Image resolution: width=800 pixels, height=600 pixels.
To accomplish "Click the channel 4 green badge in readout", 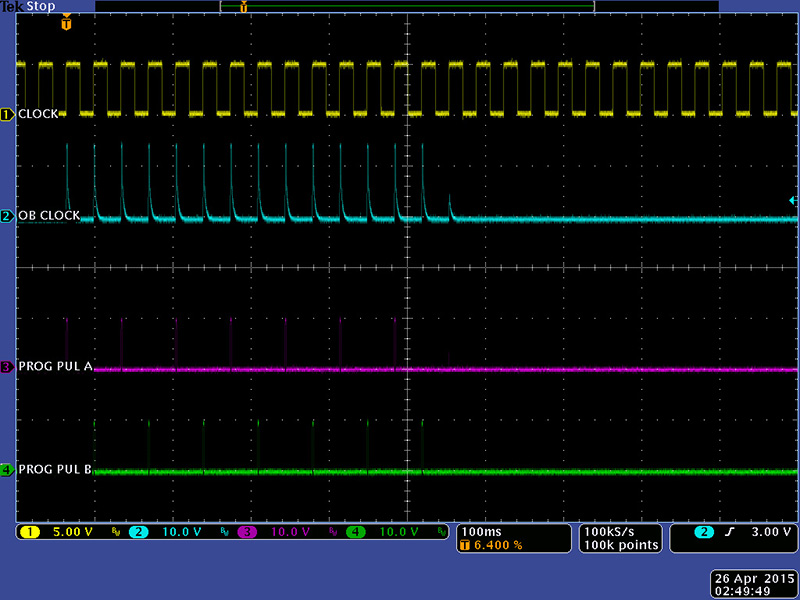I will 355,532.
